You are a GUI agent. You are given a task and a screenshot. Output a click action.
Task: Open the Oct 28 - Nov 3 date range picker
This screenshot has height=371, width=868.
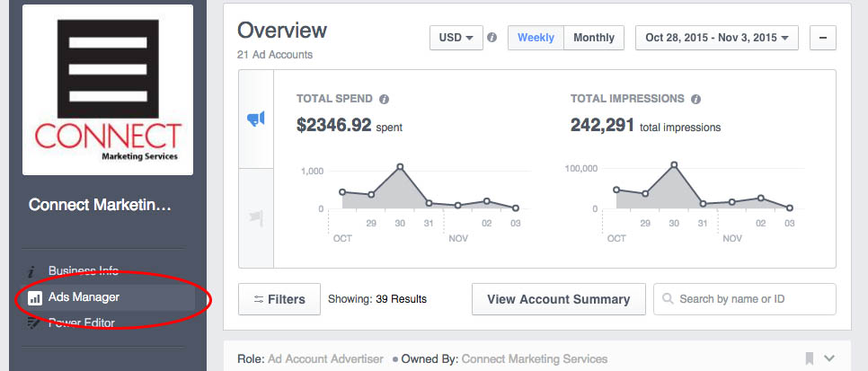pos(717,38)
